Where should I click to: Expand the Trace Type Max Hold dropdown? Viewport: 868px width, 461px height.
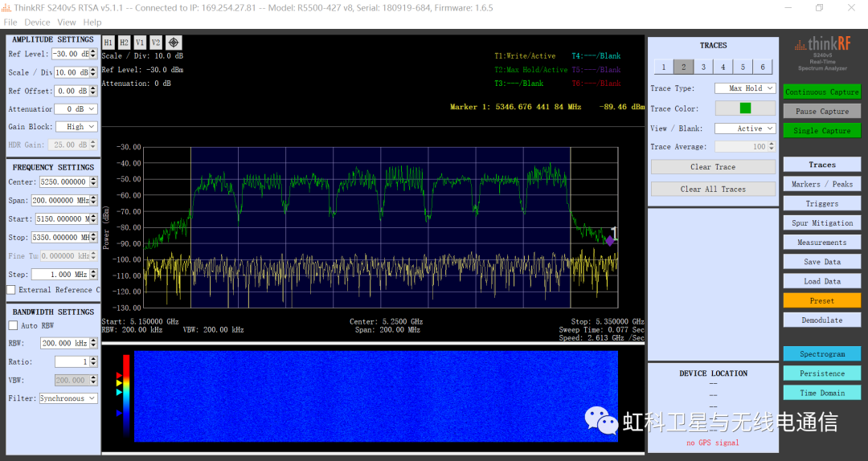pos(745,88)
